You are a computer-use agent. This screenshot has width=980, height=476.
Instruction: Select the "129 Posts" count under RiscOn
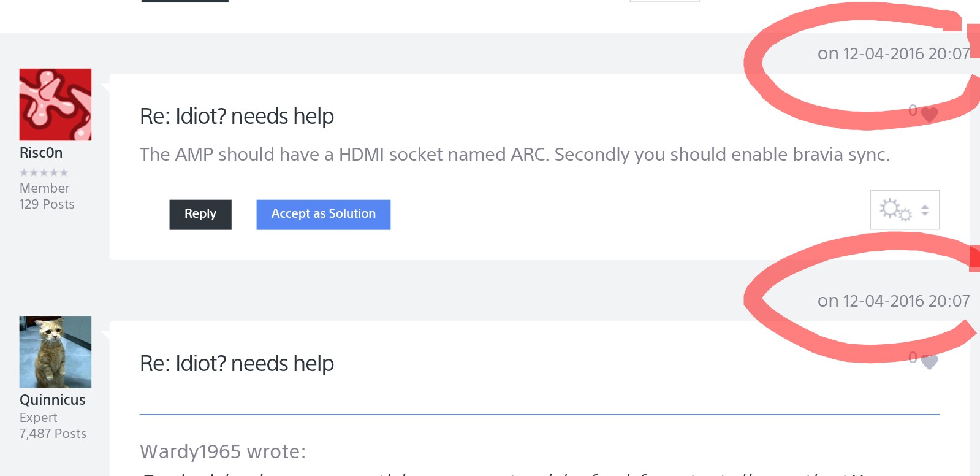(47, 204)
